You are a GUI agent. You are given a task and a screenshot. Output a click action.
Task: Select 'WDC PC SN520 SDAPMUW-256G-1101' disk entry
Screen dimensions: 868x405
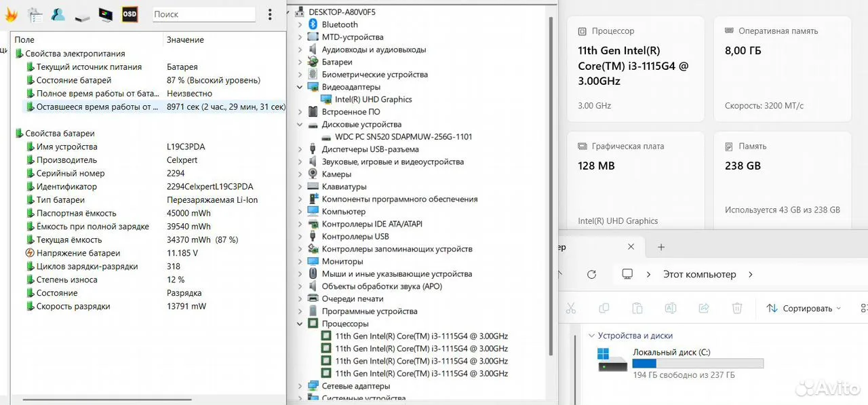[x=403, y=137]
